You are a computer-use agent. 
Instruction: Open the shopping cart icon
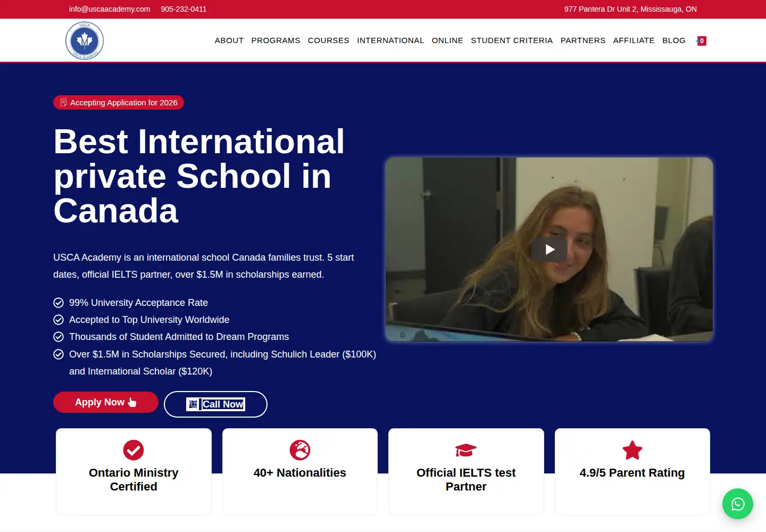(701, 40)
